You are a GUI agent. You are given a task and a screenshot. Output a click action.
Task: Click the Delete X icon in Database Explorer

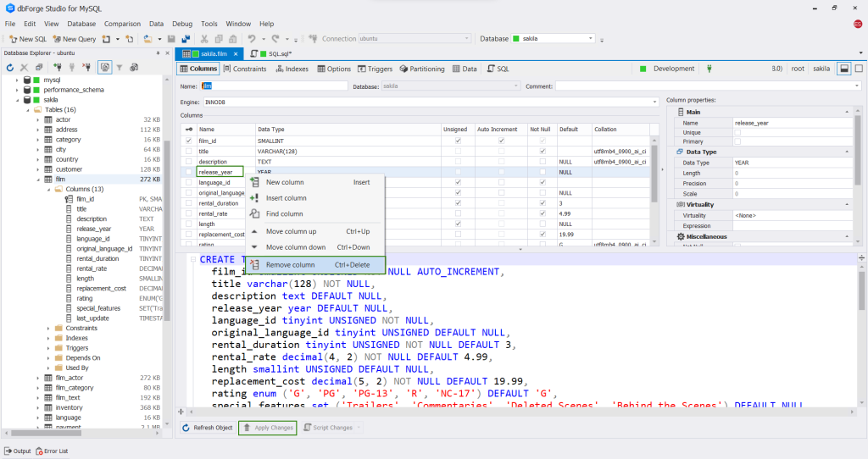click(24, 68)
